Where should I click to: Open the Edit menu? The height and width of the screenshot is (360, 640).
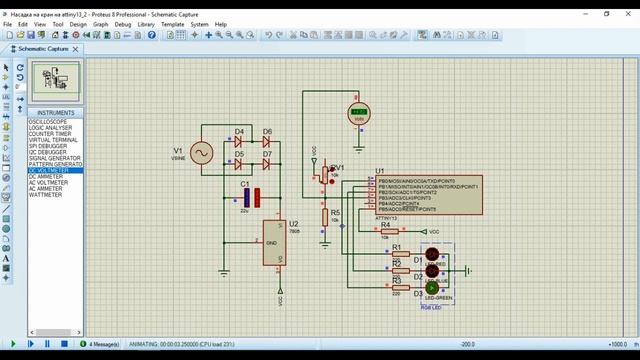pos(23,24)
